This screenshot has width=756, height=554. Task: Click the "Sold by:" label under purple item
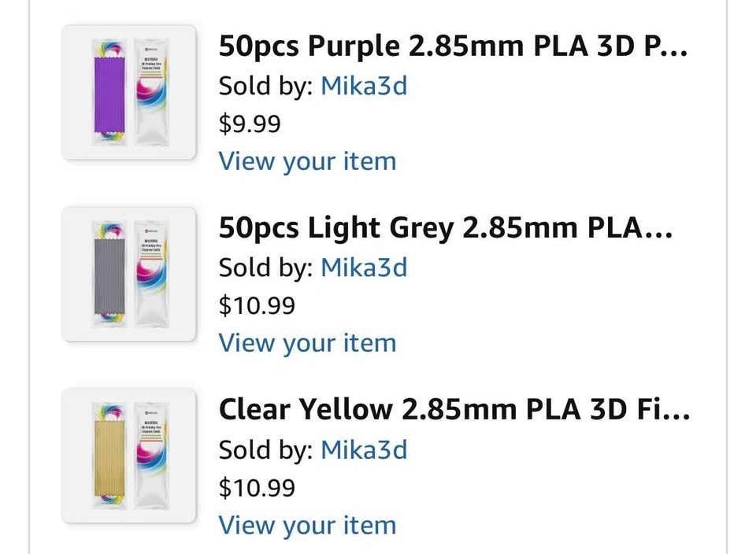pyautogui.click(x=266, y=85)
